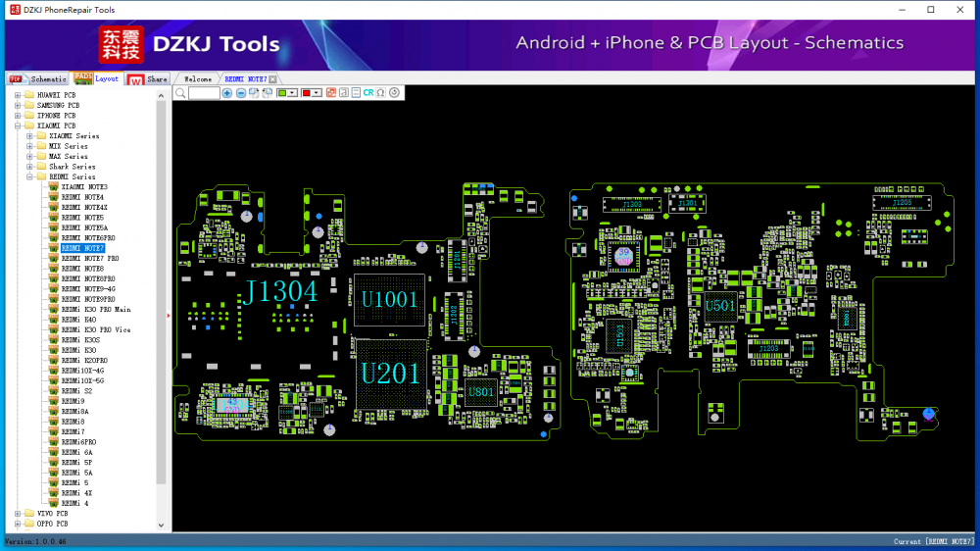The image size is (980, 551).
Task: Expand the OPPO PCB folder
Action: point(18,524)
